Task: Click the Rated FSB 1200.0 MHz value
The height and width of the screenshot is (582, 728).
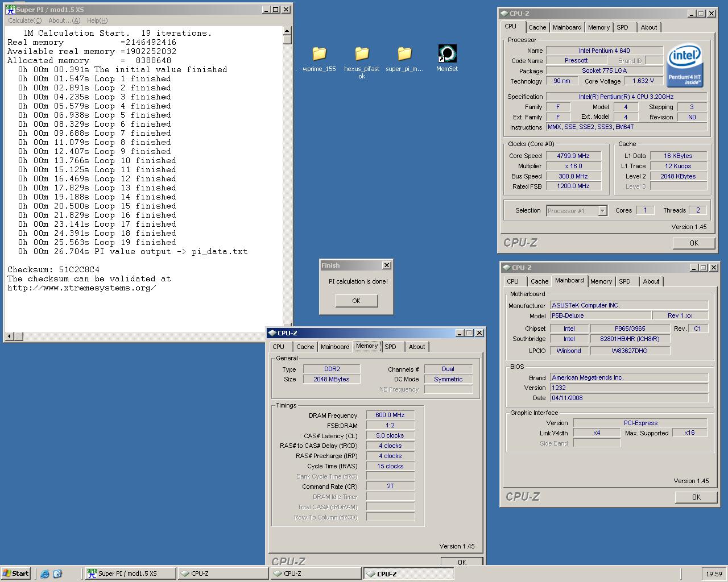Action: point(573,186)
